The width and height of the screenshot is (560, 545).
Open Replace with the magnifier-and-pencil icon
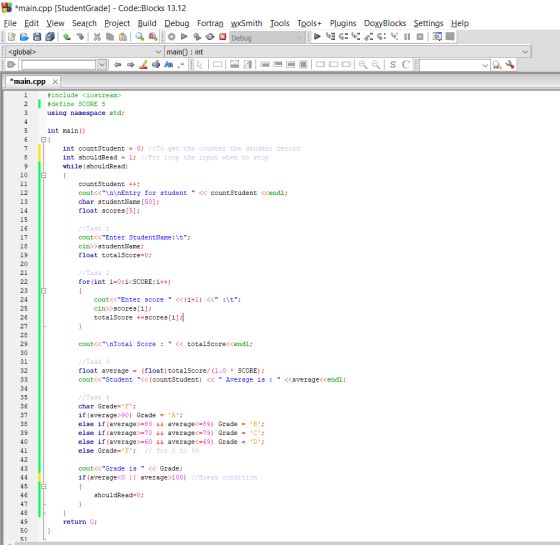pyautogui.click(x=153, y=36)
